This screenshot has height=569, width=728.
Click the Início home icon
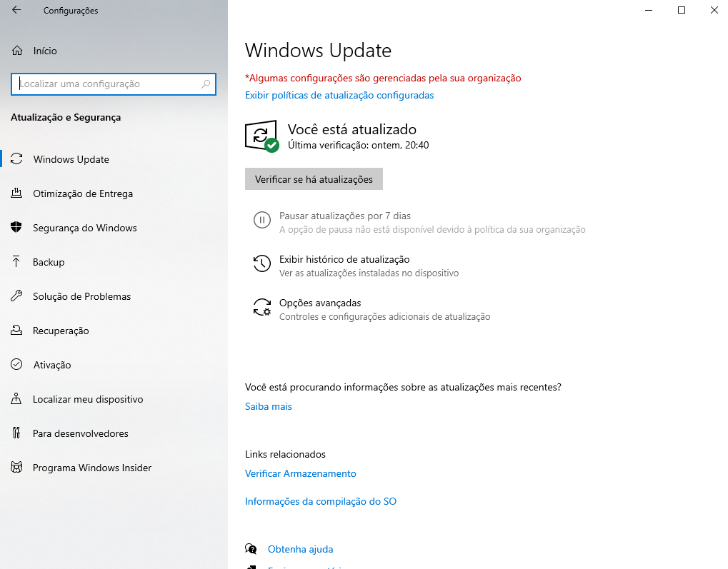tap(17, 51)
